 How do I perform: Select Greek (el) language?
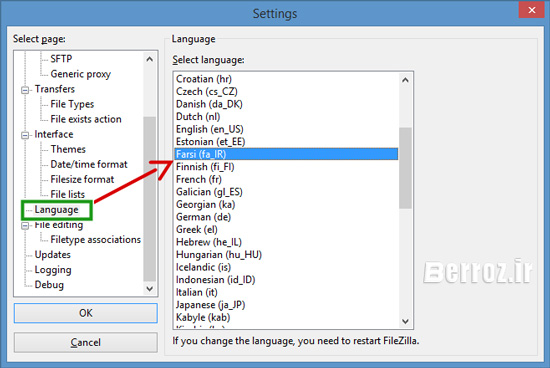point(286,230)
